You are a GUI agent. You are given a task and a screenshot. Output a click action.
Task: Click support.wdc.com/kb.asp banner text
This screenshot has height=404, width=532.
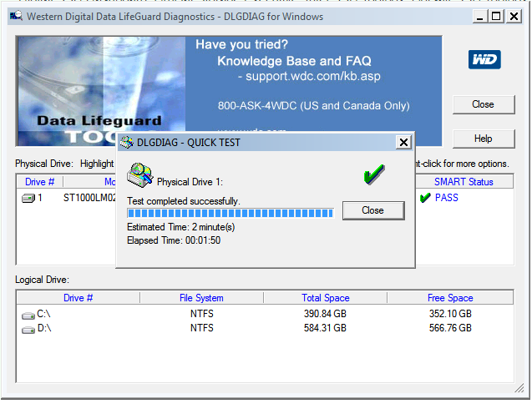point(313,76)
